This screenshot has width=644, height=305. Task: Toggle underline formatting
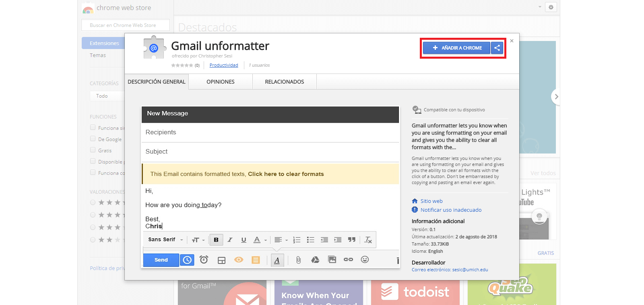tap(244, 240)
